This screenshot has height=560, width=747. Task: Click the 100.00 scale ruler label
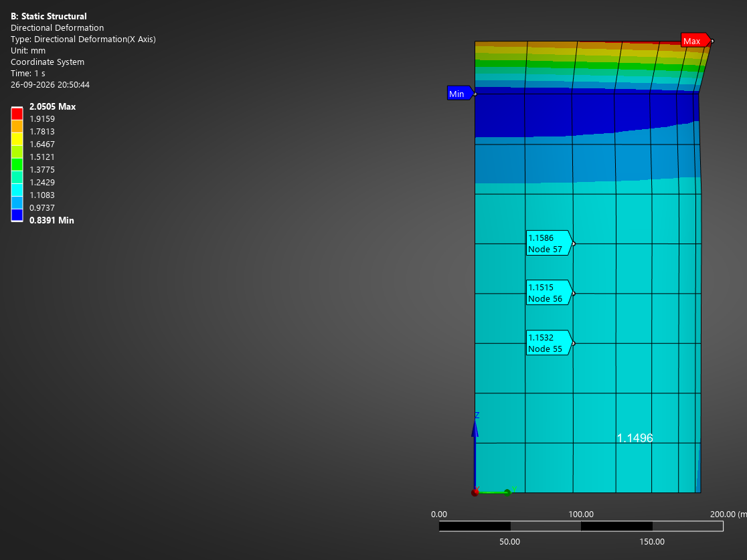[x=581, y=515]
